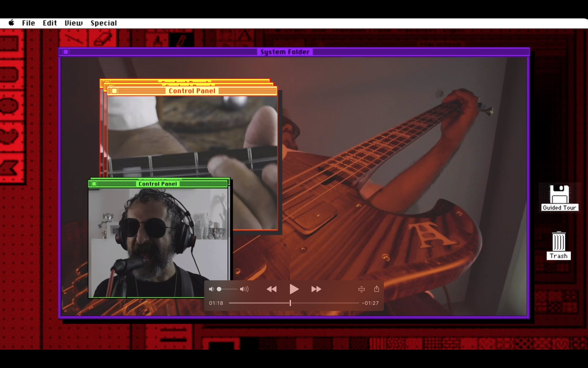
Task: Click the 01:18 elapsed time label
Action: (216, 303)
